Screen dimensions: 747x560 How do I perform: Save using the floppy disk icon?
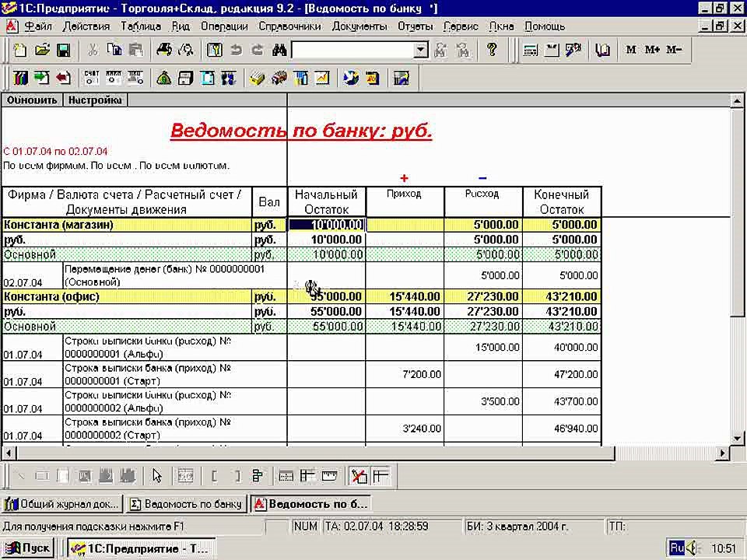click(x=63, y=50)
